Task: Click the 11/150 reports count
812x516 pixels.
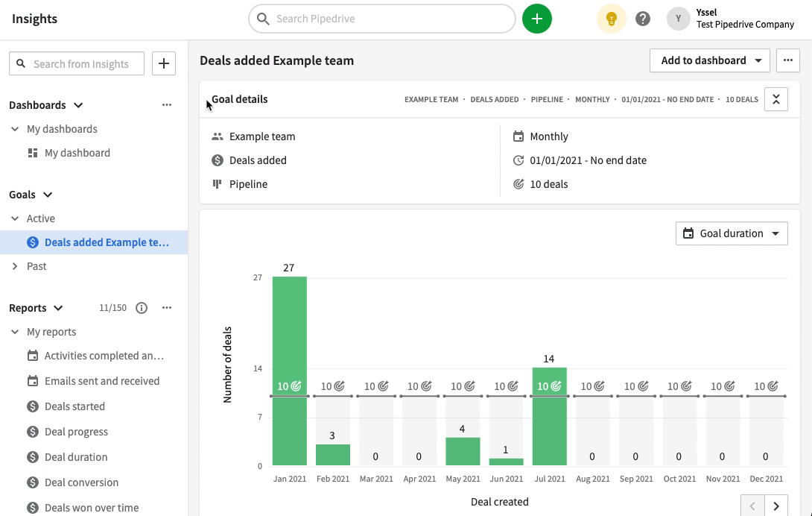Action: point(113,307)
